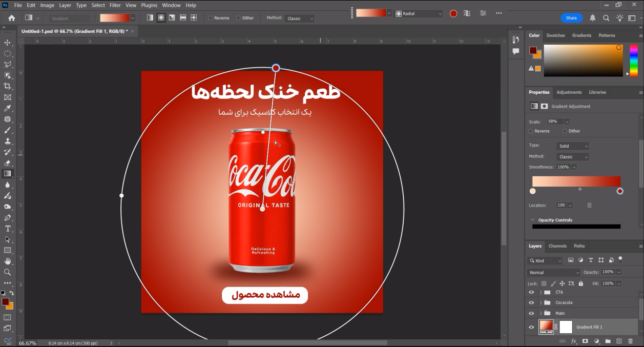Click the blue Share button
This screenshot has width=644, height=347.
571,18
